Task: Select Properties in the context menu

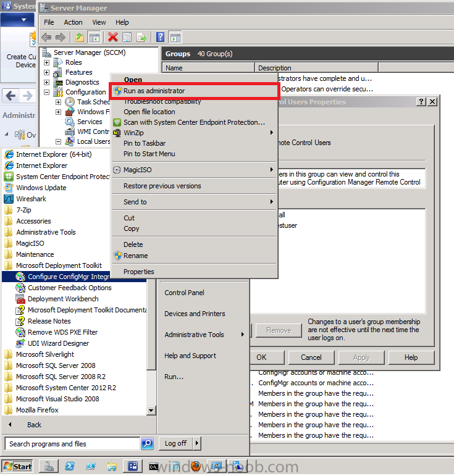Action: 195,272
